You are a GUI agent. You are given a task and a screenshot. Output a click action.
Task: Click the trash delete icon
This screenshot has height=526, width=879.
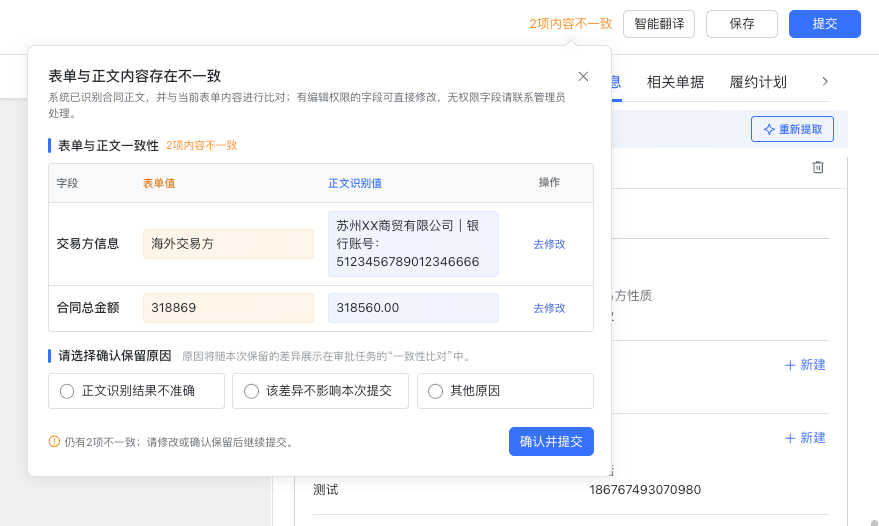point(818,167)
